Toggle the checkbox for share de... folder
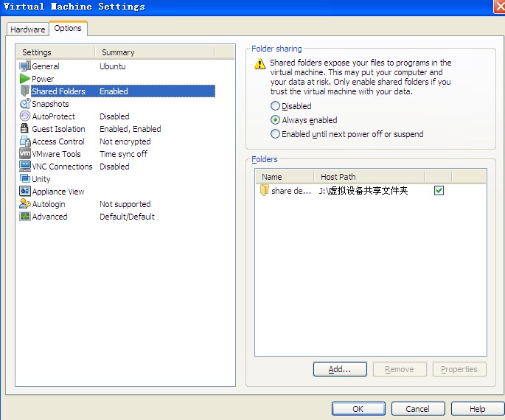Image resolution: width=505 pixels, height=420 pixels. click(439, 191)
